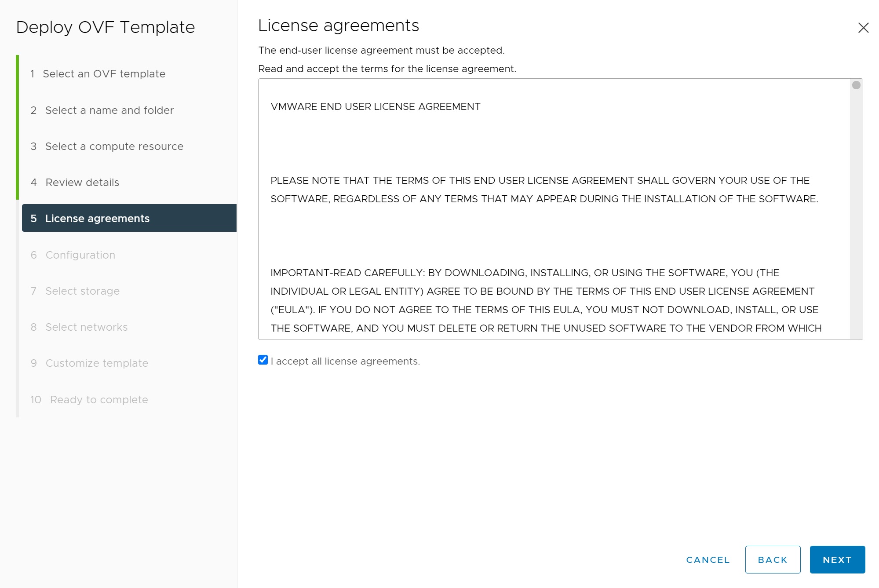Click the accept license agreements label text
Screen dimensions: 879x588
point(345,362)
